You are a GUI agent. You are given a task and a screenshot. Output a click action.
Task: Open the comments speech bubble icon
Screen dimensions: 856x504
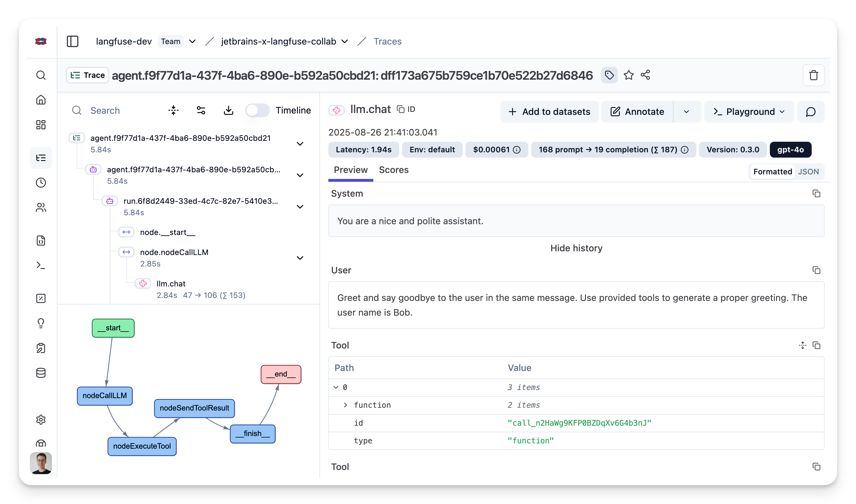click(811, 112)
